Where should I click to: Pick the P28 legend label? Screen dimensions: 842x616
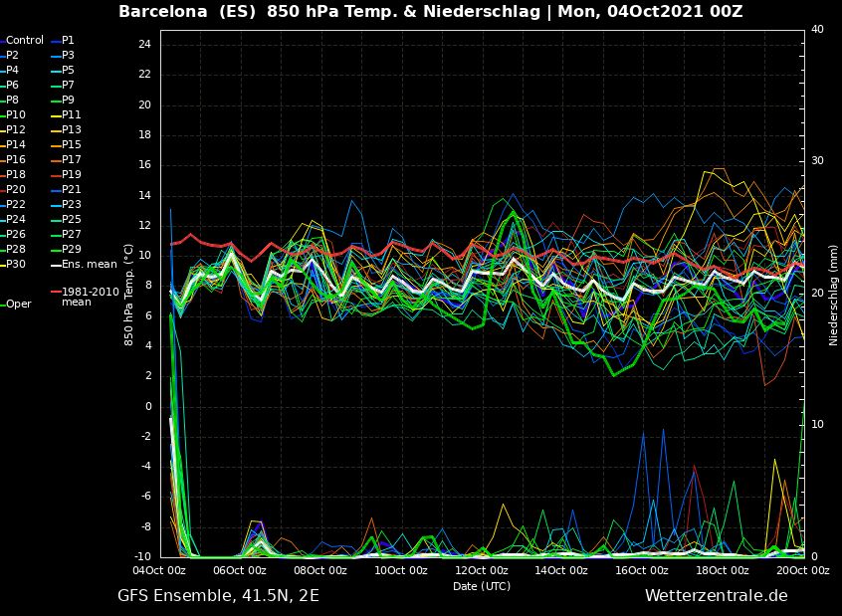coord(16,249)
